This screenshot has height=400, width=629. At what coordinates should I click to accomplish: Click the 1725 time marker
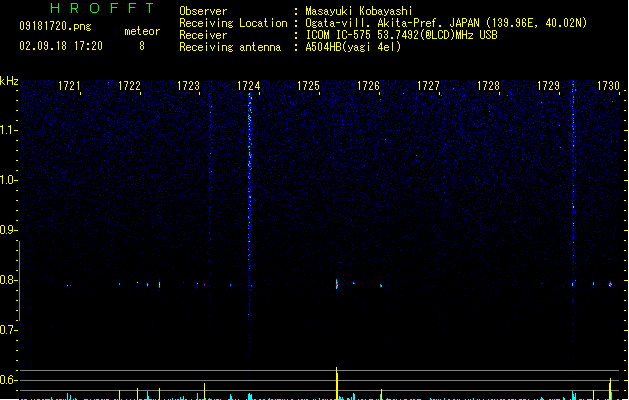(308, 86)
